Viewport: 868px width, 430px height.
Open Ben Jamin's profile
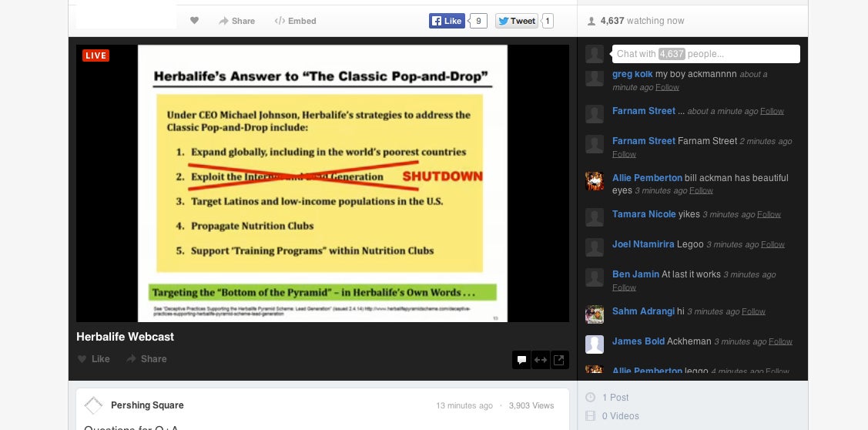coord(635,274)
